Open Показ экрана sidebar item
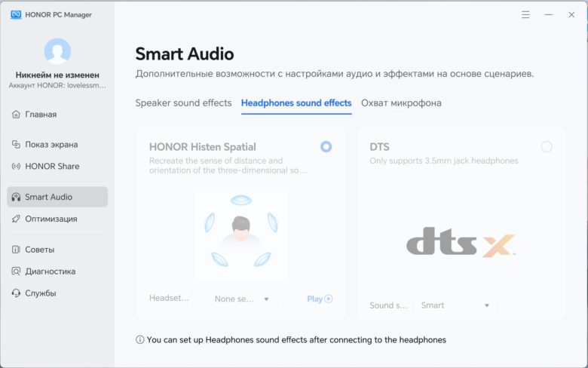 tap(57, 145)
